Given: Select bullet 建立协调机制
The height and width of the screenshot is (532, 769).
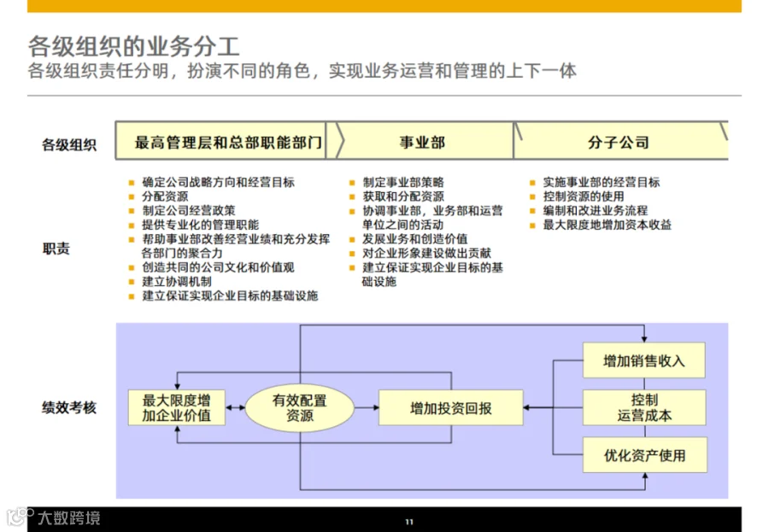Looking at the screenshot, I should [x=177, y=282].
